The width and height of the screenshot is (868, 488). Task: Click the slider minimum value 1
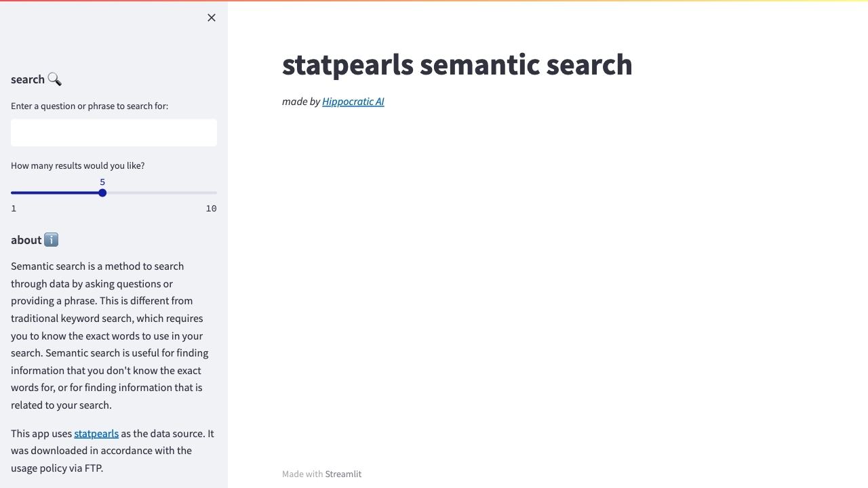click(x=14, y=209)
